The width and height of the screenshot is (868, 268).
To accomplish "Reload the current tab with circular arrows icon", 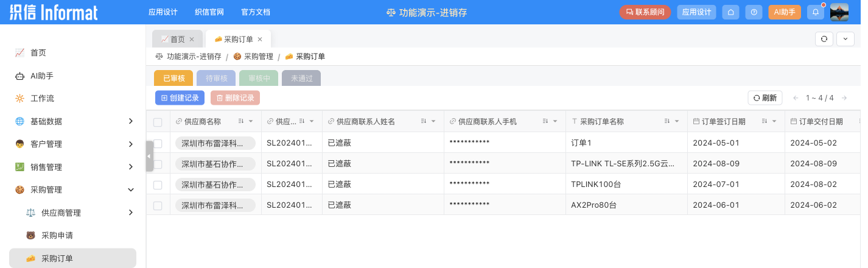I will pyautogui.click(x=824, y=38).
